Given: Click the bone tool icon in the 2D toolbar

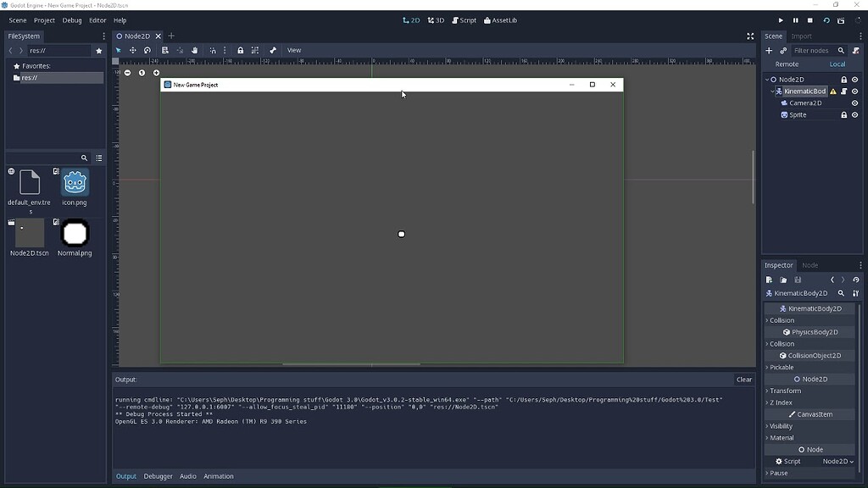Looking at the screenshot, I should (x=273, y=51).
